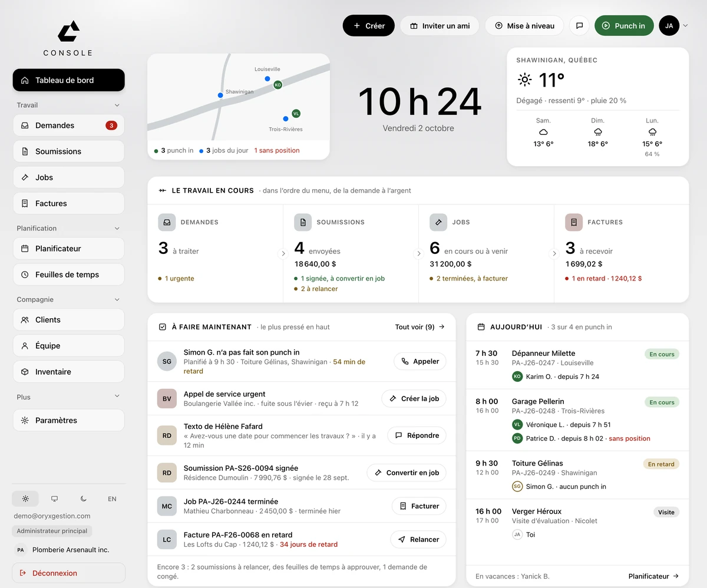Open Inventaire in the sidebar
This screenshot has width=707, height=588.
point(68,372)
